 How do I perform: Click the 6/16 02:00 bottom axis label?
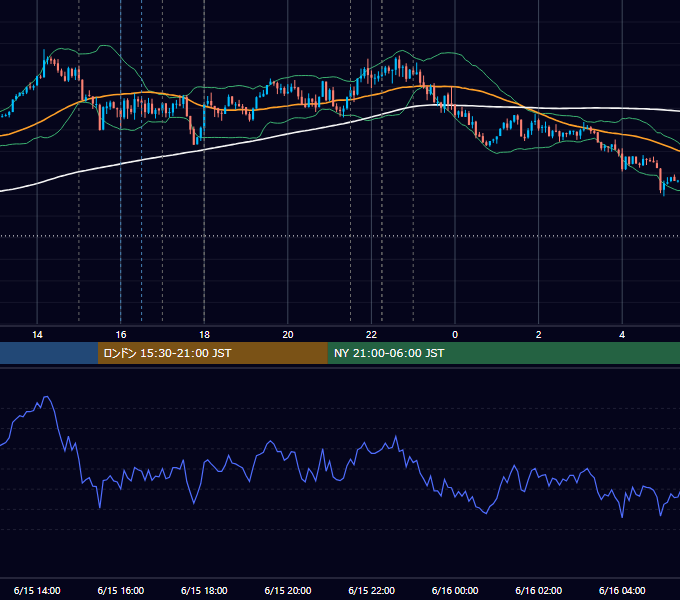[x=539, y=590]
